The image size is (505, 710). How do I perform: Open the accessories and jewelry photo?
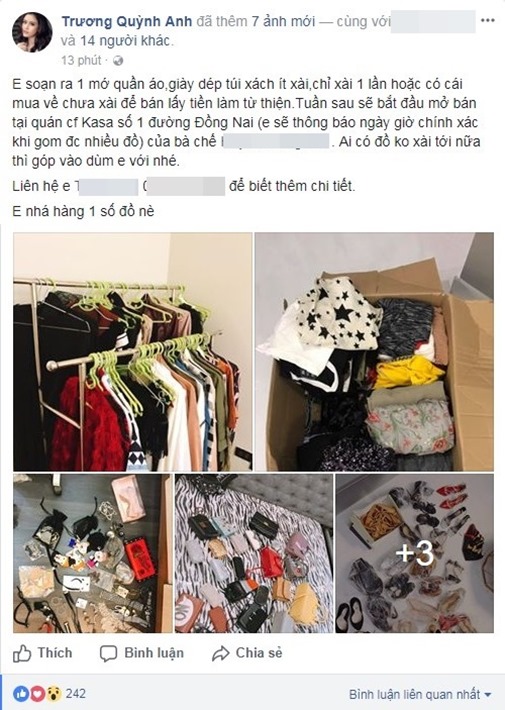92,553
